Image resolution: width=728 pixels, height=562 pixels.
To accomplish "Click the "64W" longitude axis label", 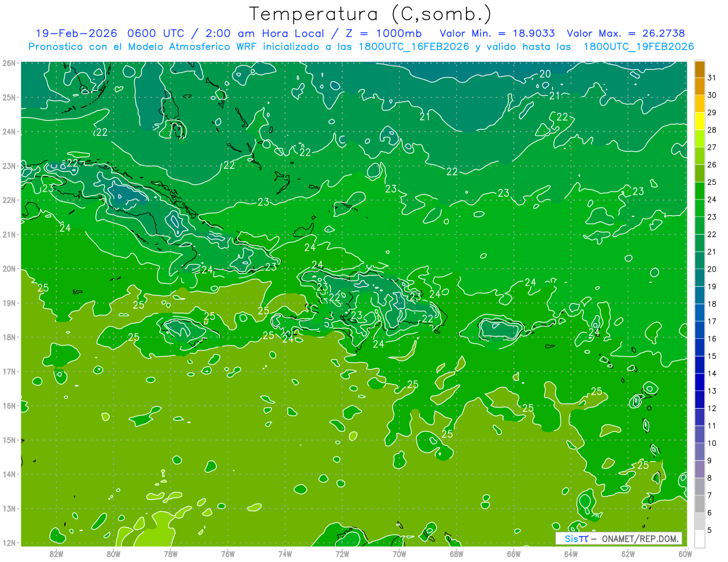I will pyautogui.click(x=571, y=554).
